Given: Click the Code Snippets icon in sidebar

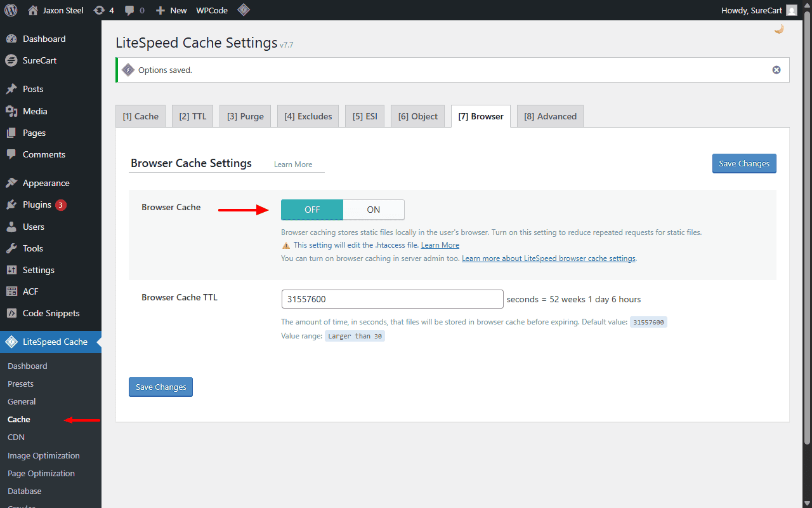Looking at the screenshot, I should (x=11, y=313).
